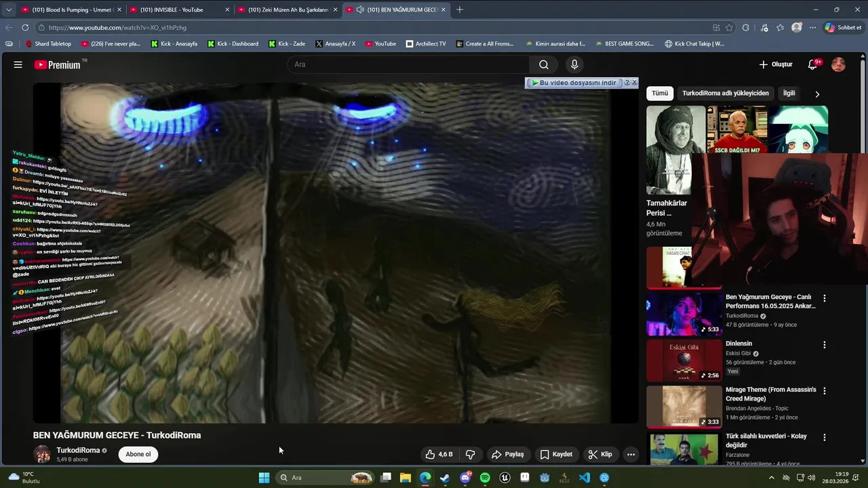Click the Abone ol subscribe button

138,454
